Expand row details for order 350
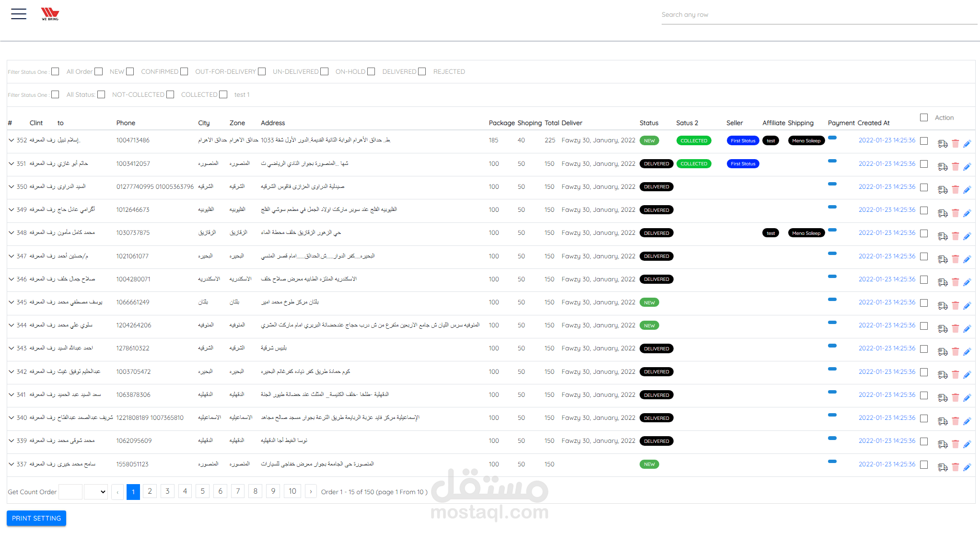Screen dimensions: 980x533 point(11,186)
